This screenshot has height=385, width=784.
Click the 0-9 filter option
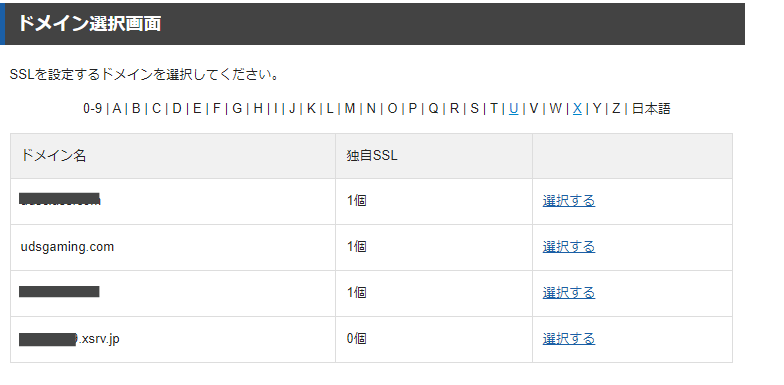(x=92, y=108)
